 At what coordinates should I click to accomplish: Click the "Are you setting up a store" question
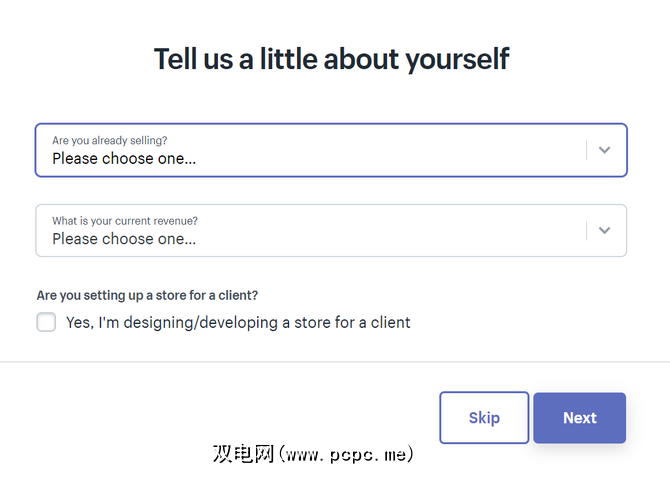click(x=147, y=295)
